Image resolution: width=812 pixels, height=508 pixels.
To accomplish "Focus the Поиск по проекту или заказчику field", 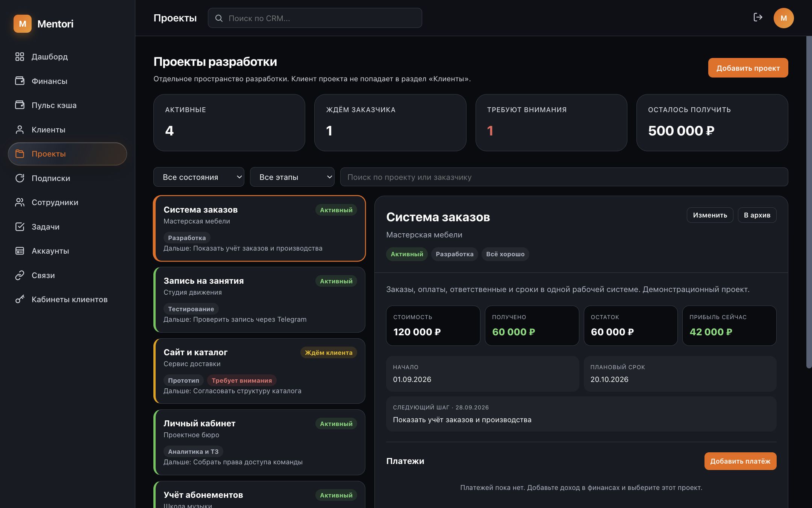I will coord(564,177).
